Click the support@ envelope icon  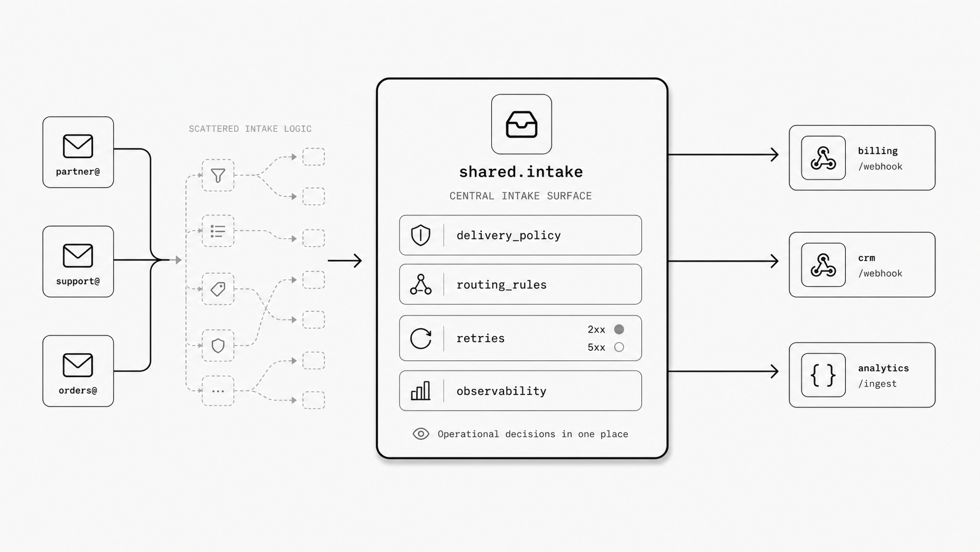pos(78,256)
